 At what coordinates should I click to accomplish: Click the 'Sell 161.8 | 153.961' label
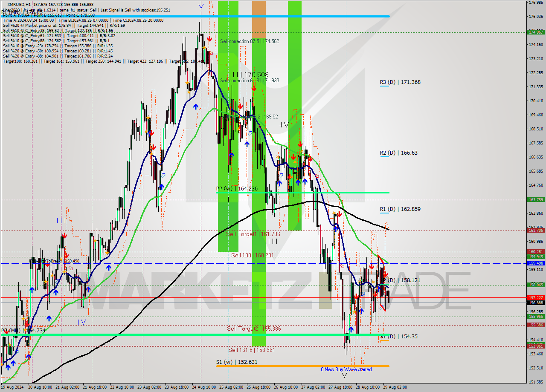point(251,350)
